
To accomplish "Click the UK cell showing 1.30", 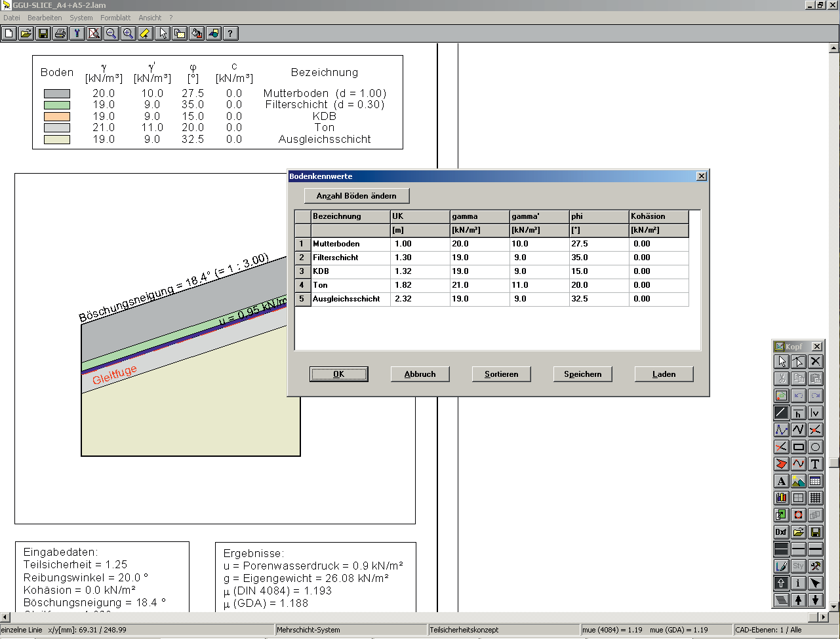I will point(420,258).
